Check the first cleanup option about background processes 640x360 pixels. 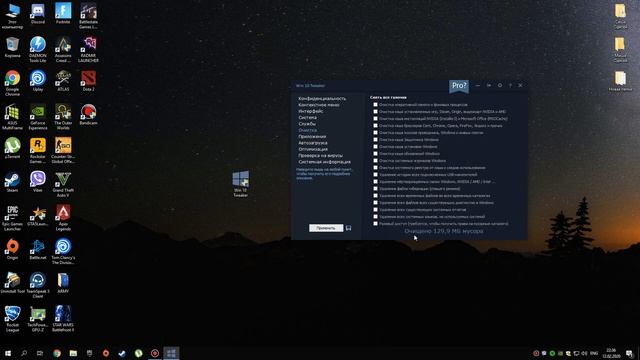(376, 104)
